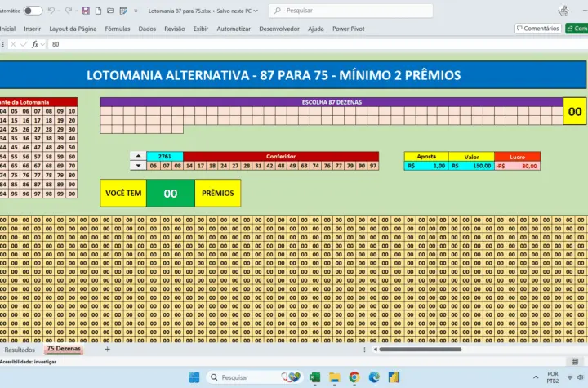The width and height of the screenshot is (588, 388).
Task: Click the horizontal scrollbar left arrow
Action: (x=375, y=350)
